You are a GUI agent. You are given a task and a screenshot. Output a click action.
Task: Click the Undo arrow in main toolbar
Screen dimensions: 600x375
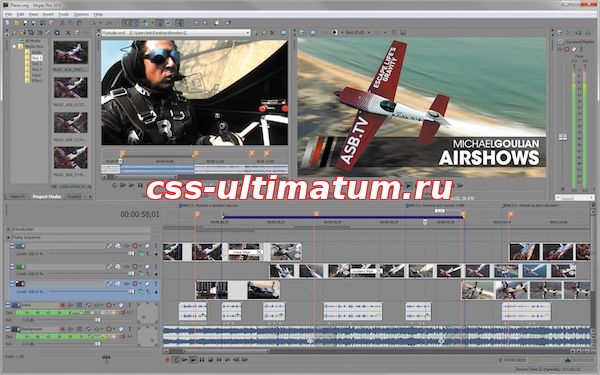(92, 23)
